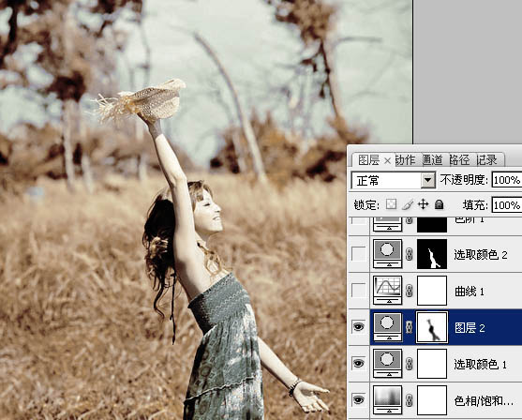
Task: Toggle lock transparent pixels icon
Action: [x=391, y=204]
